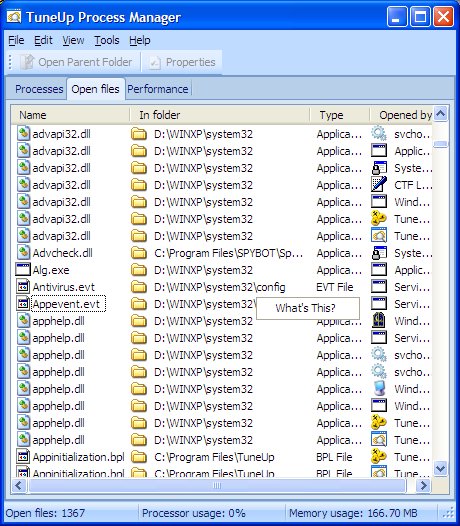Click the resize grip in status bar
Screen dimensions: 460x526
(x=448, y=513)
